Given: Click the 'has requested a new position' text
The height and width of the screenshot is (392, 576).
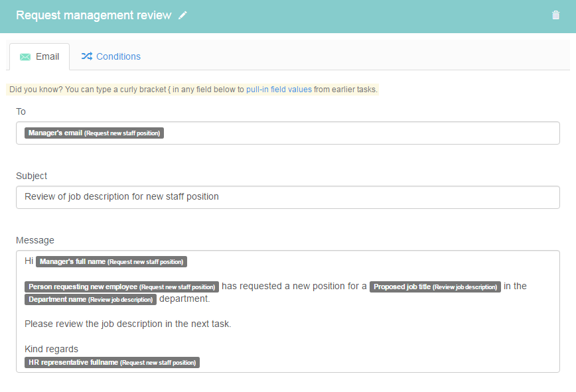Looking at the screenshot, I should point(294,287).
